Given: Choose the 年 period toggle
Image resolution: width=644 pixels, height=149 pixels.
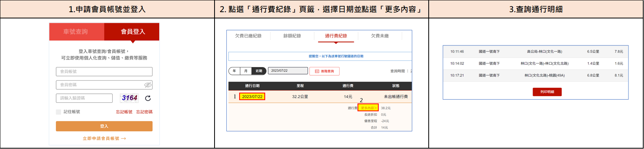Looking at the screenshot, I should click(234, 71).
